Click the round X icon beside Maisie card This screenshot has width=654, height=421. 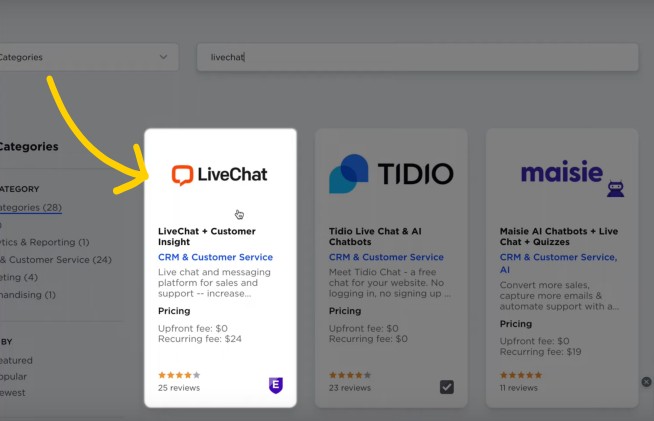tap(646, 382)
